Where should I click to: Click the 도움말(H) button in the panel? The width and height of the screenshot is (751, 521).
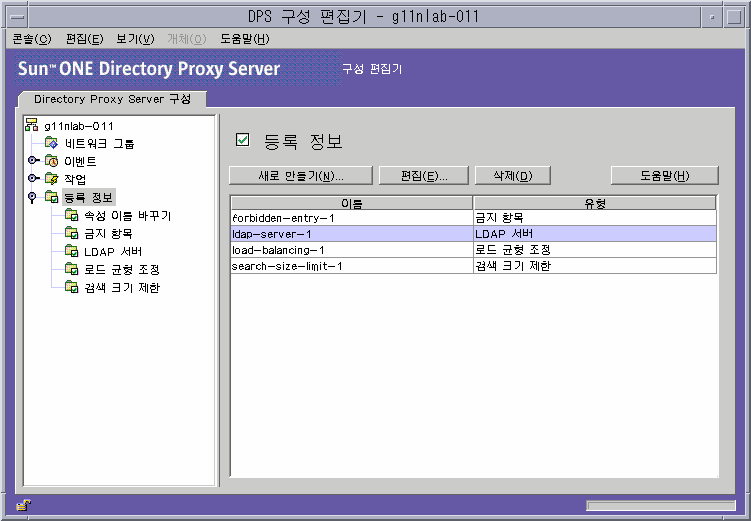point(665,176)
